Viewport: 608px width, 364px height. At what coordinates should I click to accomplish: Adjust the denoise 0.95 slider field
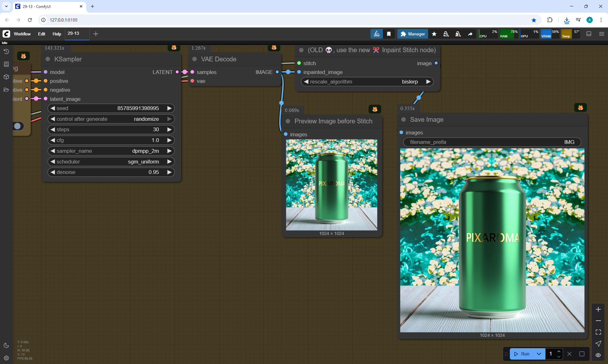pyautogui.click(x=111, y=172)
